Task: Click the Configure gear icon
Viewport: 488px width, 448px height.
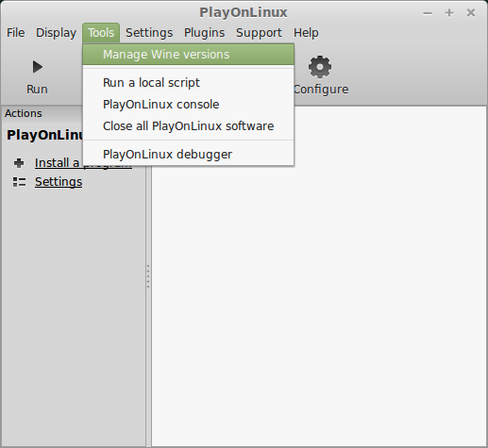Action: click(320, 67)
